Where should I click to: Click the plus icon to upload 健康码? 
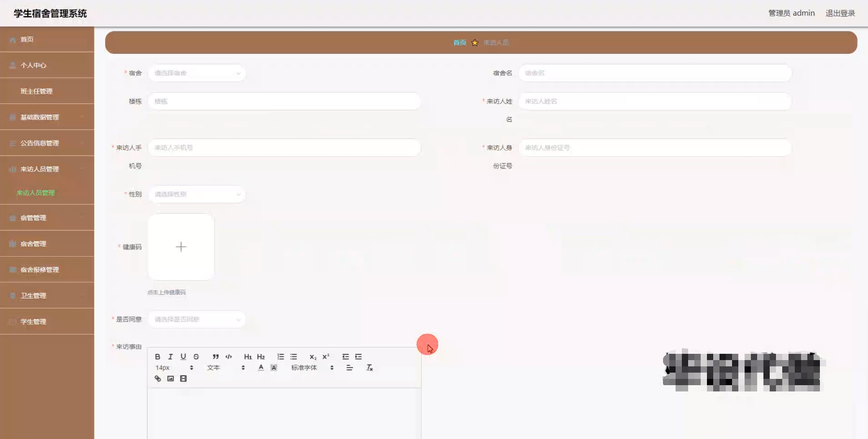point(181,247)
